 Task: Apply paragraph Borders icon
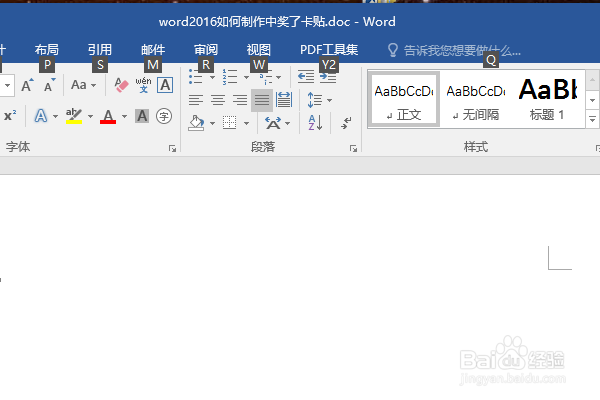tap(230, 123)
